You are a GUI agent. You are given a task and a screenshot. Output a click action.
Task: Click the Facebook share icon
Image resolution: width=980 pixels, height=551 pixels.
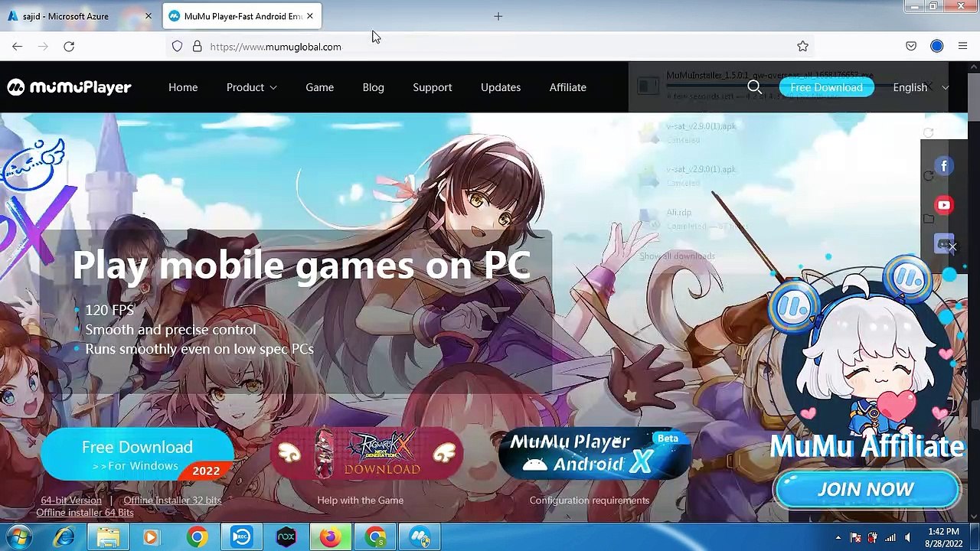click(944, 166)
